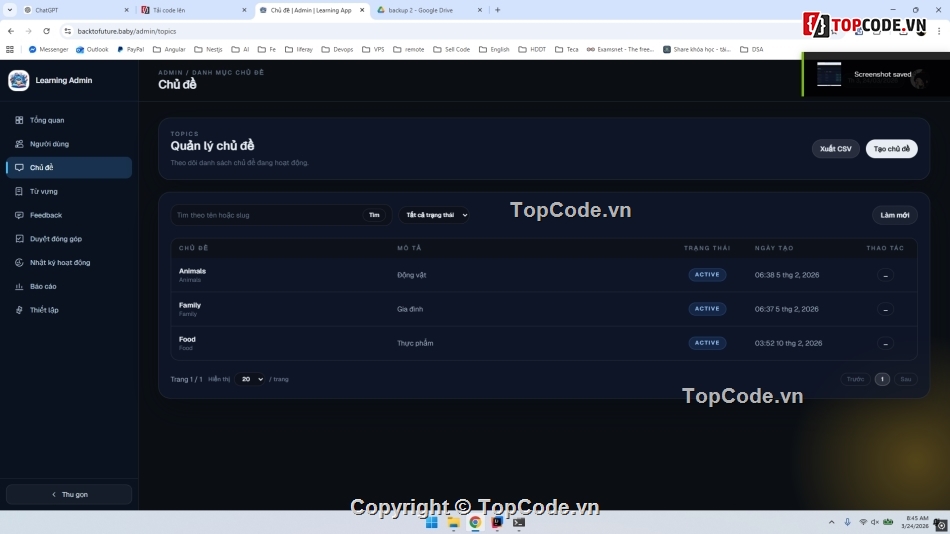Click the Gia đình description cell

click(410, 309)
